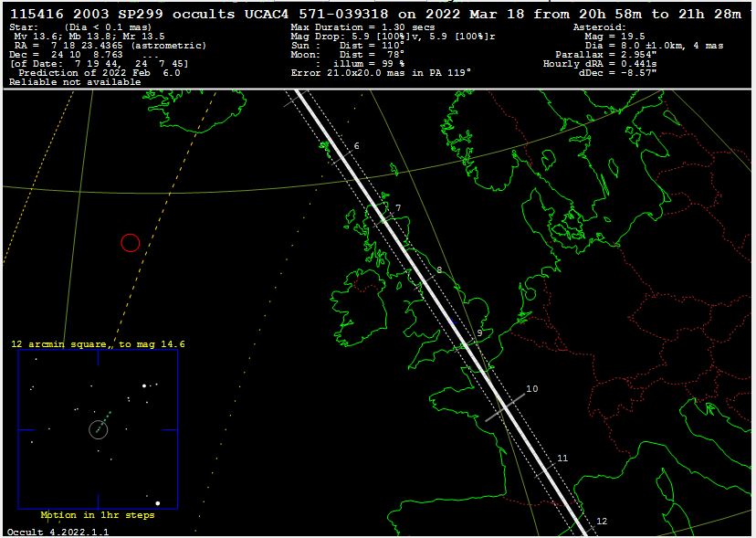Select the minute 6 marker on the path

tap(356, 146)
